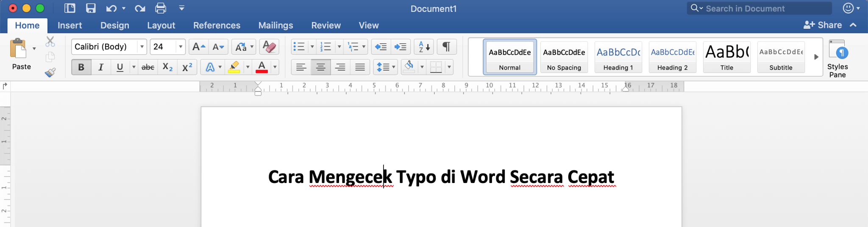
Task: Copy selection with the copy icon
Action: [50, 57]
